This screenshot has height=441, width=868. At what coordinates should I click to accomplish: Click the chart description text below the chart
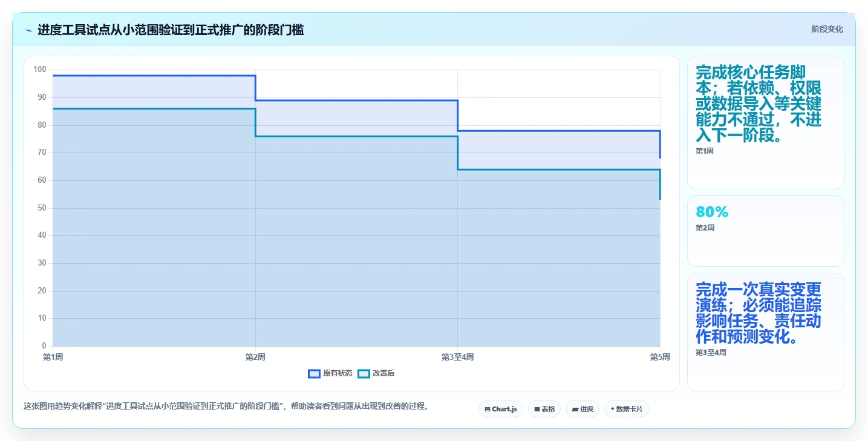(227, 406)
